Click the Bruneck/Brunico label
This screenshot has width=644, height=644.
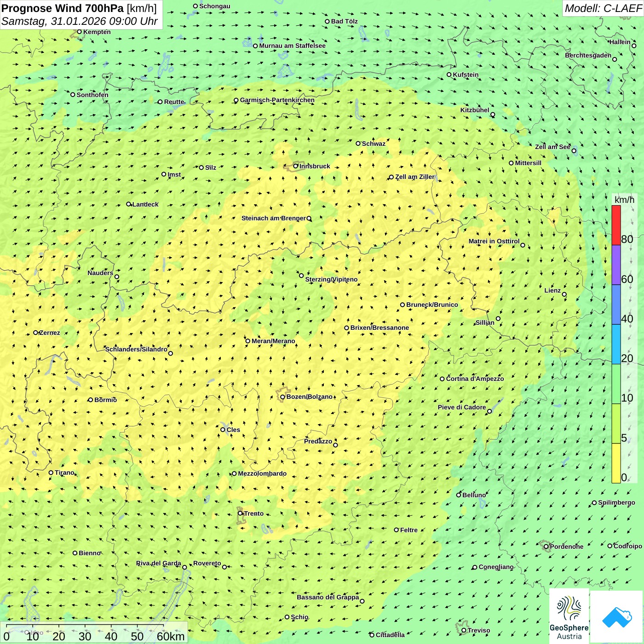(432, 305)
